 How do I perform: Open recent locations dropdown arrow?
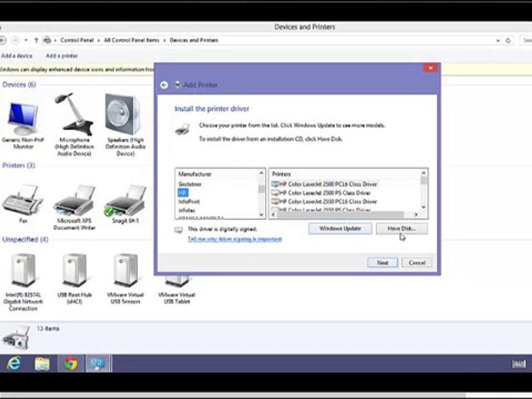point(26,40)
